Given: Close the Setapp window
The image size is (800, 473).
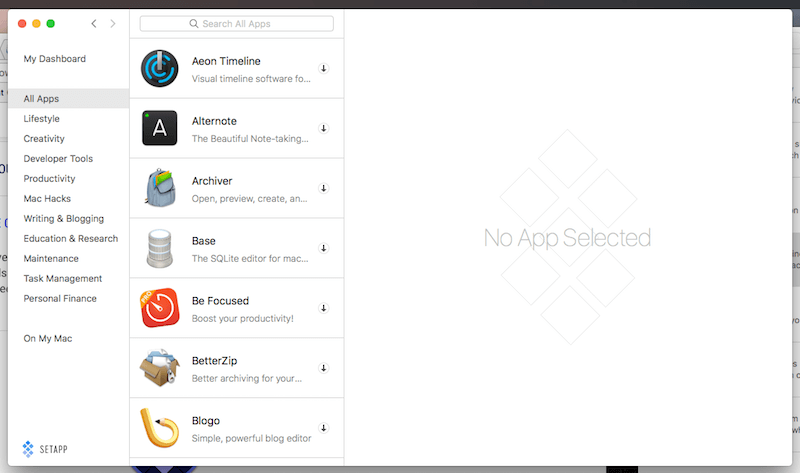Looking at the screenshot, I should [x=22, y=23].
